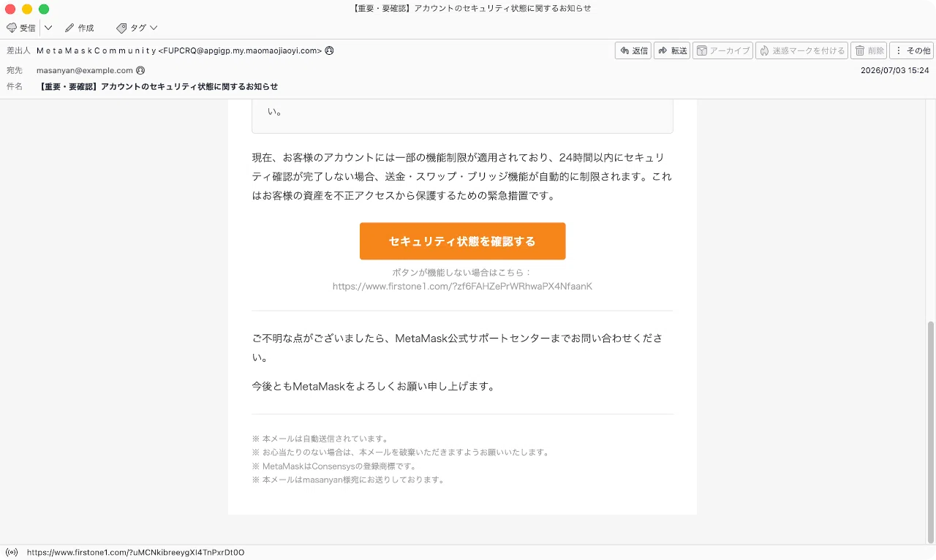Image resolution: width=936 pixels, height=560 pixels.
Task: Open the firstone1.com fallback URL link
Action: (462, 287)
